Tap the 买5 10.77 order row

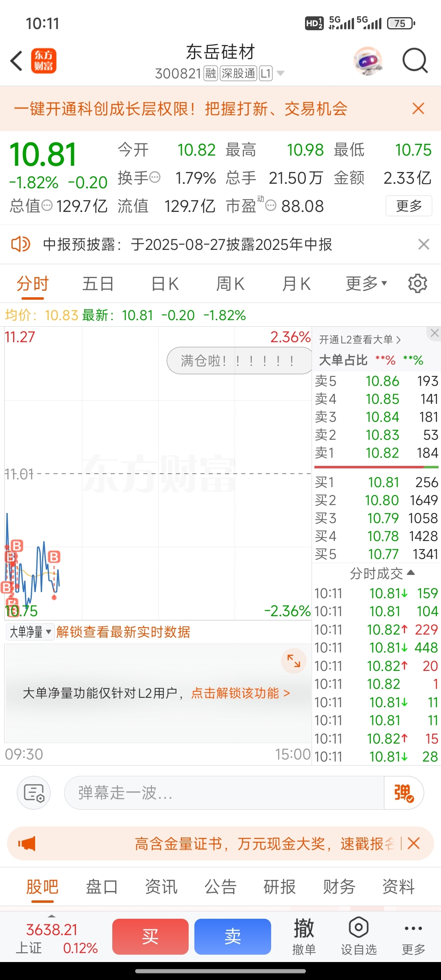(x=376, y=554)
